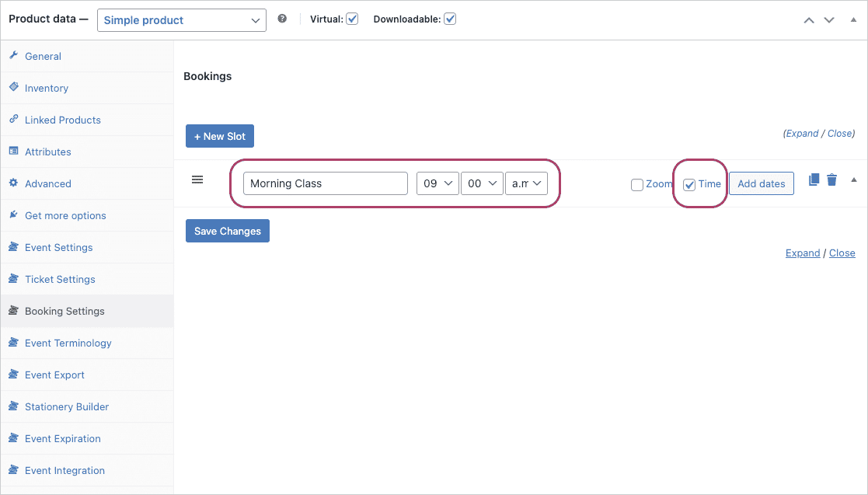Viewport: 868px width, 495px height.
Task: Open the a.m/p.m dropdown
Action: point(526,183)
